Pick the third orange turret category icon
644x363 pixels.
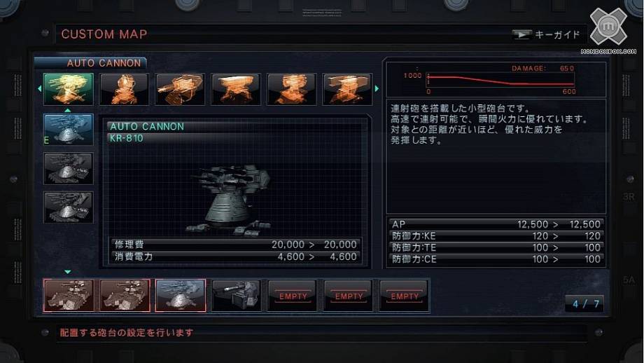(180, 89)
